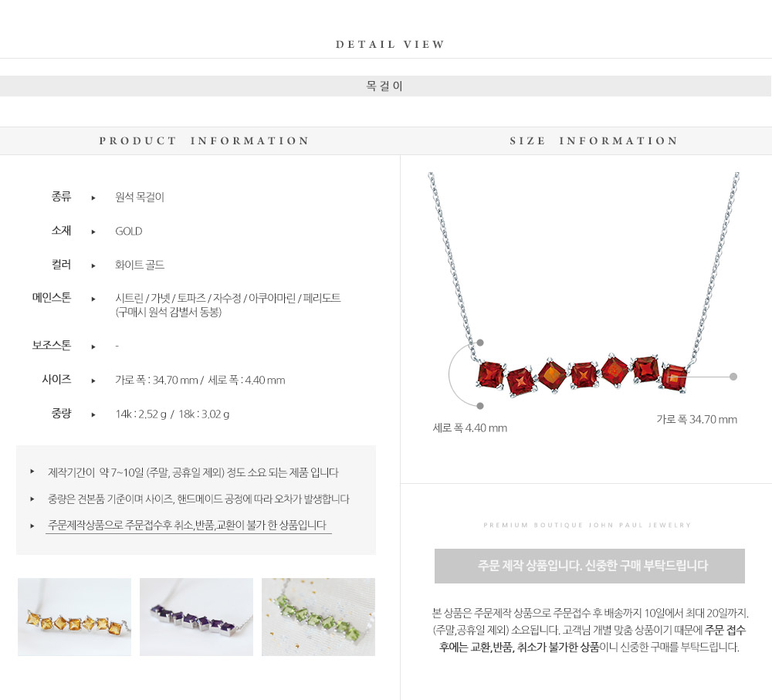
Task: Click the gray 주문 제작 상품입니다 banner
Action: tap(589, 566)
